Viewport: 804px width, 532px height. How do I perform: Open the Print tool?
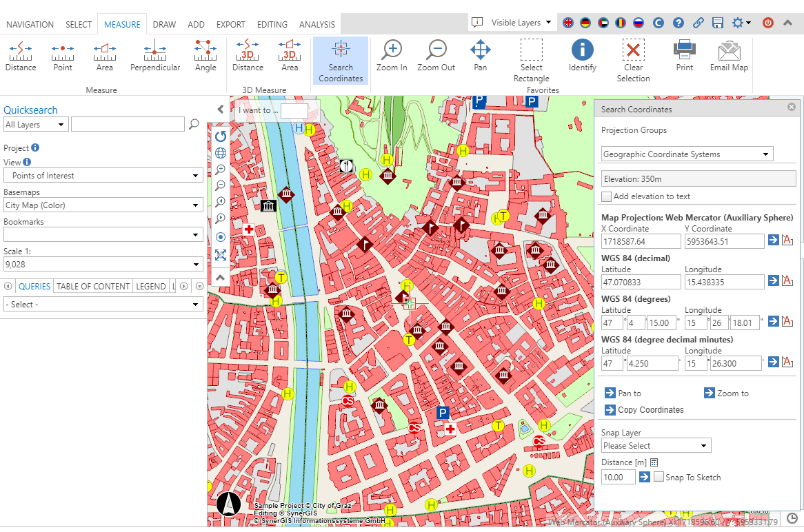(684, 55)
